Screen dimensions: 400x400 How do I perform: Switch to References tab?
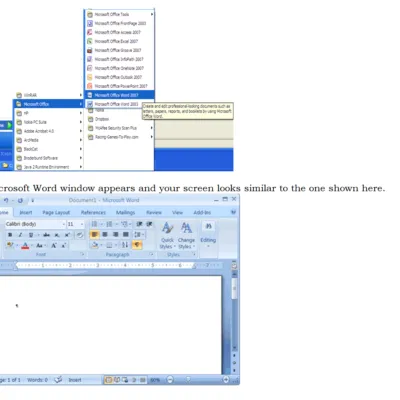coord(93,213)
